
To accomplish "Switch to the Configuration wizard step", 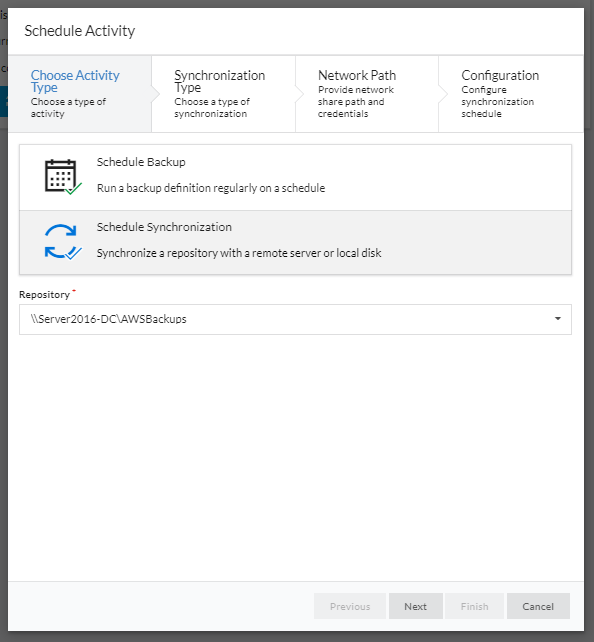I will tap(511, 94).
